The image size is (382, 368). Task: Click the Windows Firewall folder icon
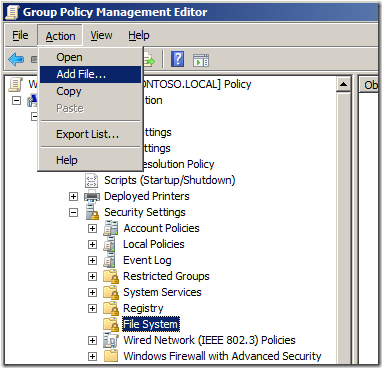coord(111,356)
